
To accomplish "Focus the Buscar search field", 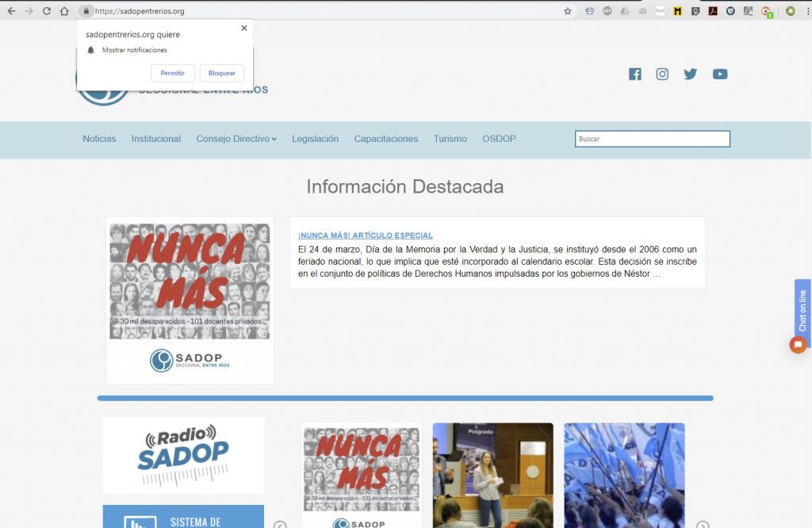I will (x=653, y=139).
